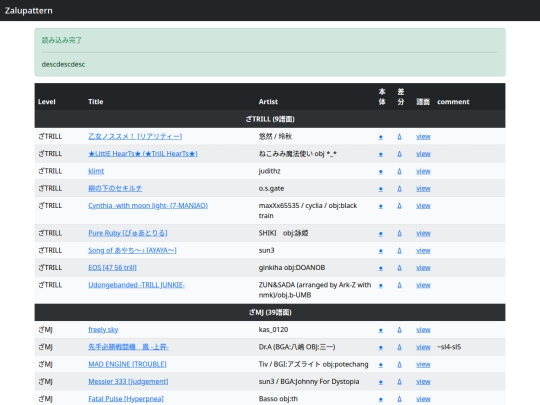This screenshot has height=405, width=540.
Task: Click 差分 triangle icon in Song of あやち row
Action: [x=399, y=250]
